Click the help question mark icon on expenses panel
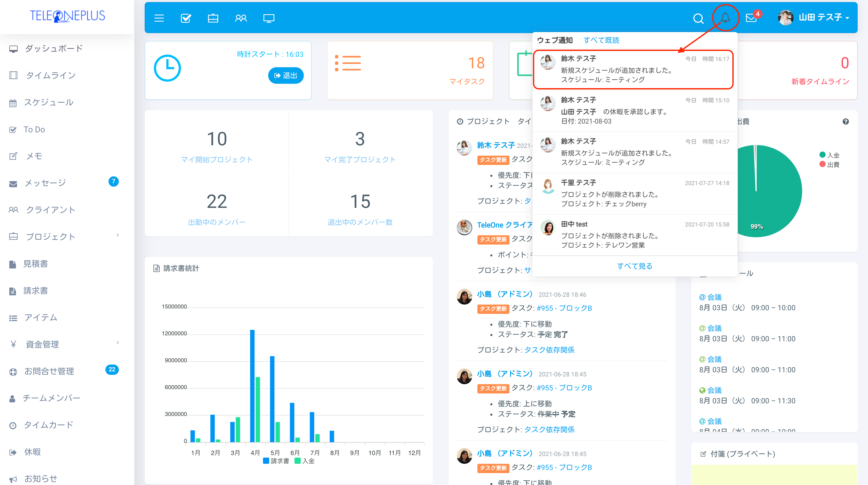Image resolution: width=868 pixels, height=485 pixels. tap(846, 122)
